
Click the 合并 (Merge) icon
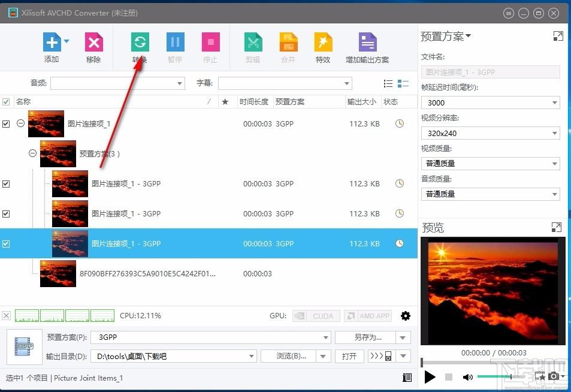tap(288, 42)
